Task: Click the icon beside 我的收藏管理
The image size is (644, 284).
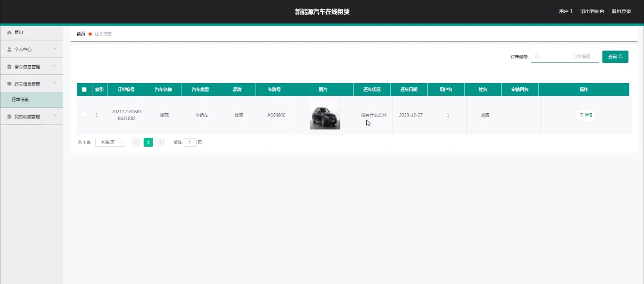Action: click(9, 117)
